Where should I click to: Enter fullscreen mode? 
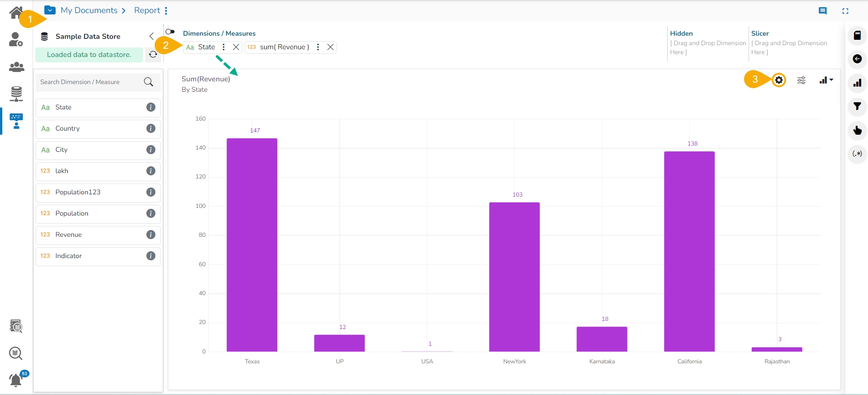tap(845, 11)
